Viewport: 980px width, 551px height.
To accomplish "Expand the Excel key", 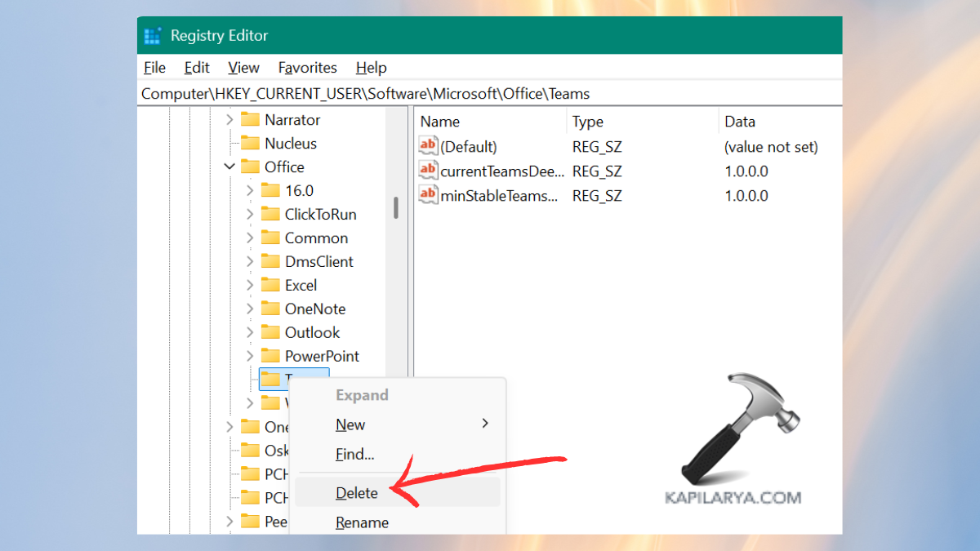I will pyautogui.click(x=250, y=286).
